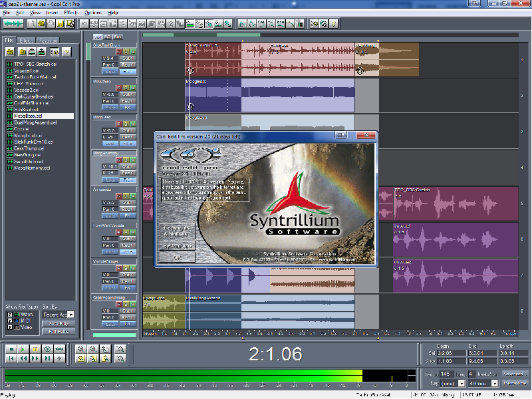The image size is (532, 399).
Task: Open Rec 1 selector on SlickFunkDrum track
Action: coord(128,65)
